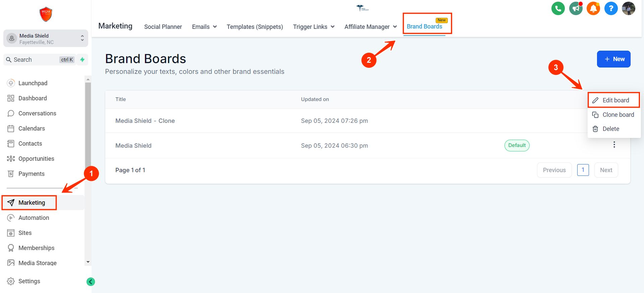644x293 pixels.
Task: Open the Conversations sidebar link
Action: [37, 113]
